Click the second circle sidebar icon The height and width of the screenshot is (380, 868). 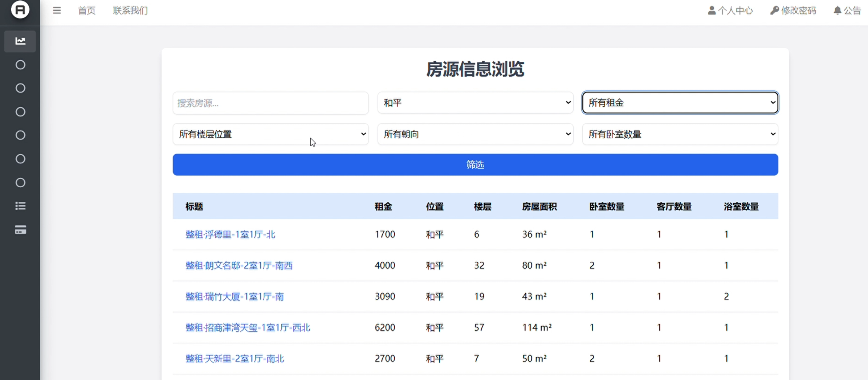20,88
